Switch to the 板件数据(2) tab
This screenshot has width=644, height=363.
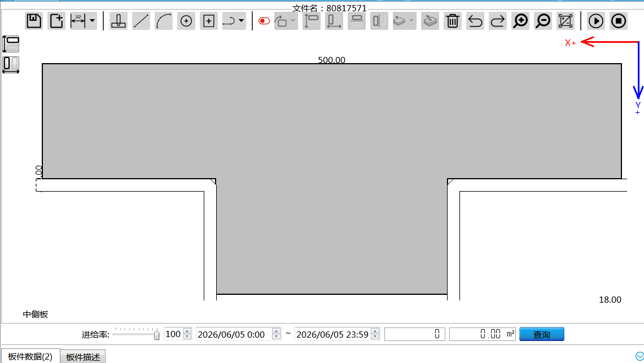pyautogui.click(x=30, y=356)
